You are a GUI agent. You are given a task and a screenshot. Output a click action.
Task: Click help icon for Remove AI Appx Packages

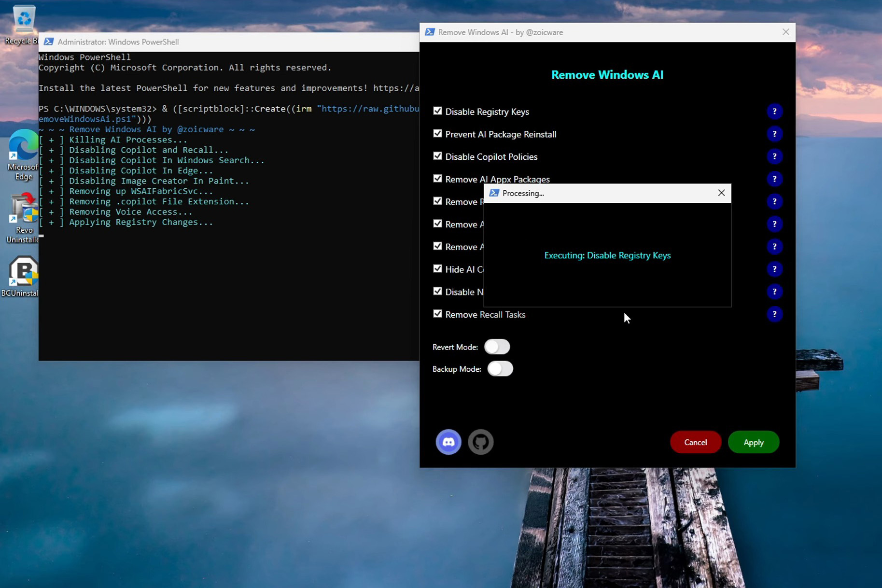click(x=774, y=179)
